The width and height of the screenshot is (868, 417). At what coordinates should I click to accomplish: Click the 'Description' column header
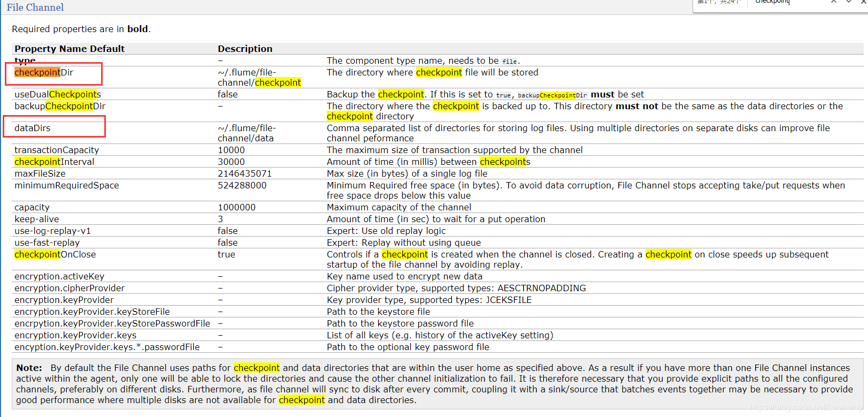[x=245, y=49]
